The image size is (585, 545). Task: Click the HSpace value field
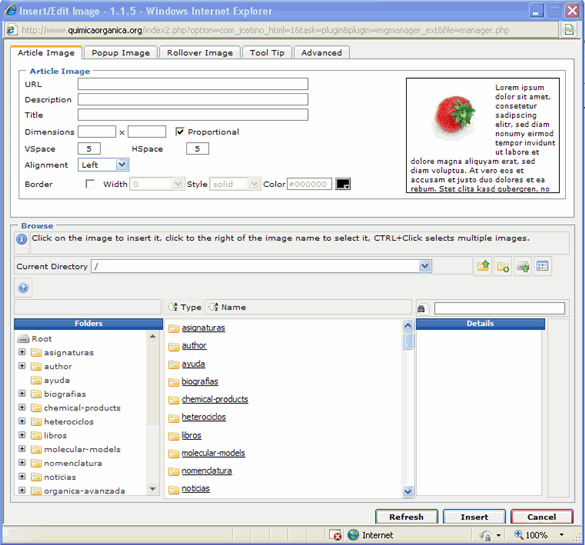pos(197,148)
